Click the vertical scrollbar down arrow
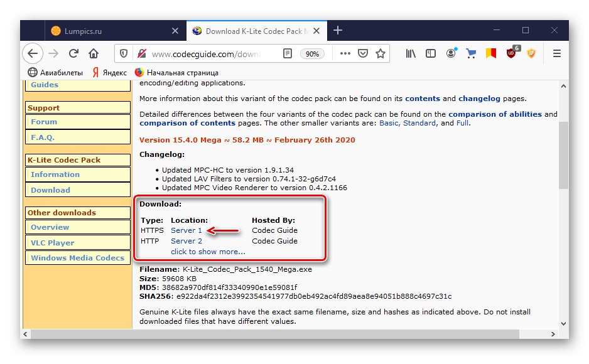The width and height of the screenshot is (589, 364). click(563, 323)
